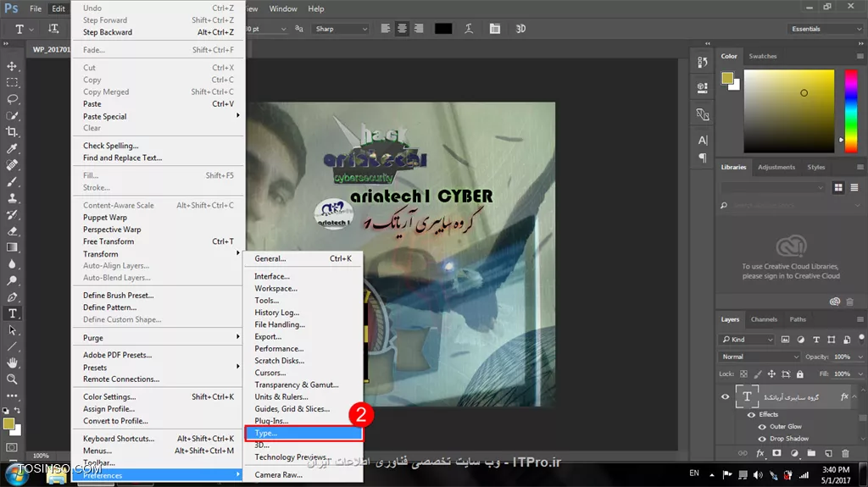
Task: Select the Pen tool
Action: (x=12, y=297)
